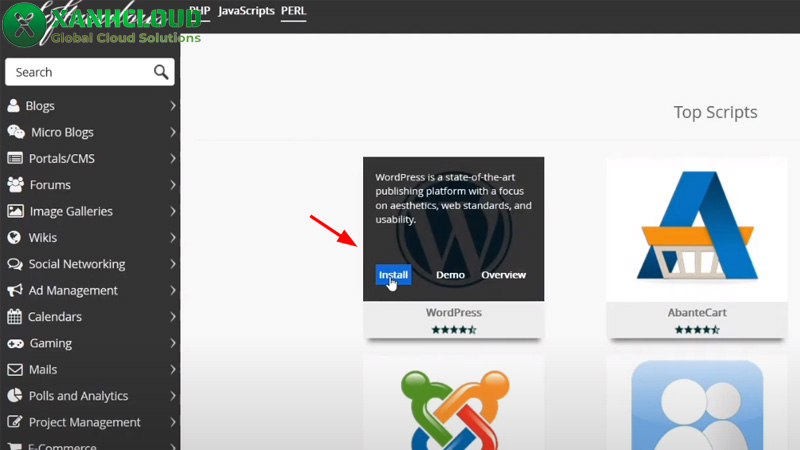Image resolution: width=800 pixels, height=450 pixels.
Task: Click the Social Networking speech bubble icon
Action: [x=15, y=264]
